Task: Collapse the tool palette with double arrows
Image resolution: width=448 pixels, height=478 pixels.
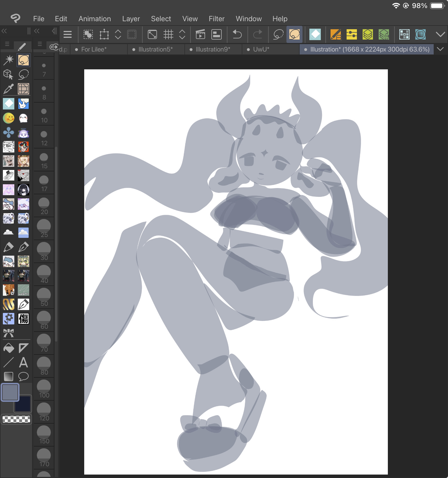Action: (x=4, y=31)
